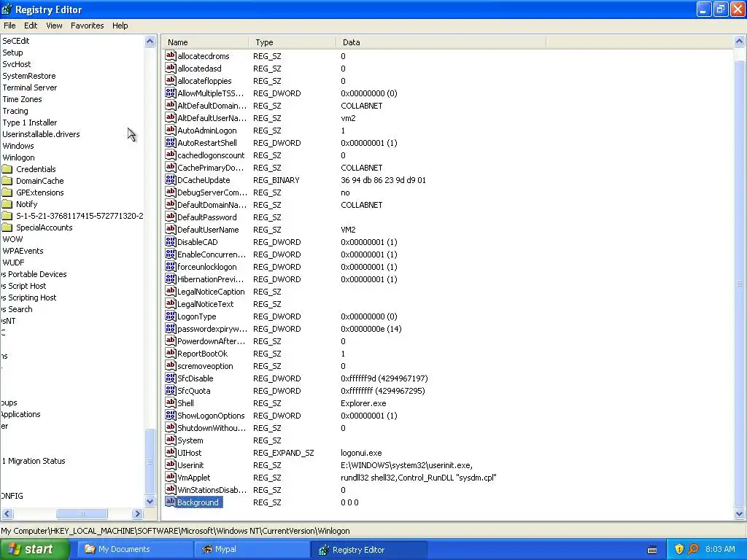
Task: Select the DefaultUserName value name
Action: pyautogui.click(x=208, y=229)
